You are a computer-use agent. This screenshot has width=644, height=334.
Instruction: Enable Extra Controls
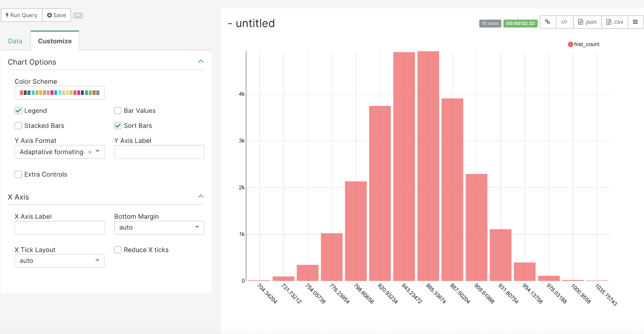[18, 174]
